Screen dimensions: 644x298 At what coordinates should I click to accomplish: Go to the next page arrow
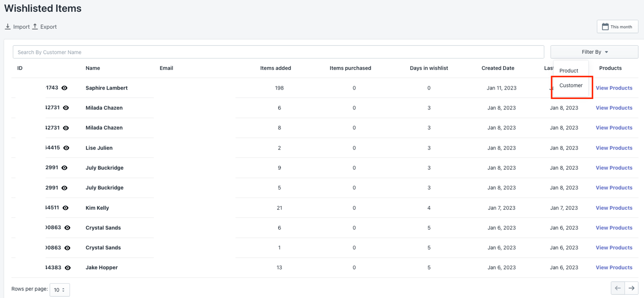click(x=631, y=288)
